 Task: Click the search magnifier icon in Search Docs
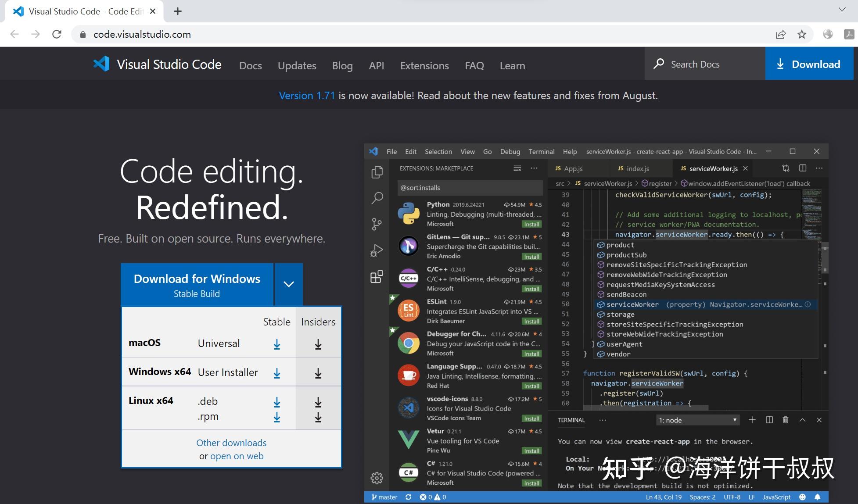[x=658, y=64]
